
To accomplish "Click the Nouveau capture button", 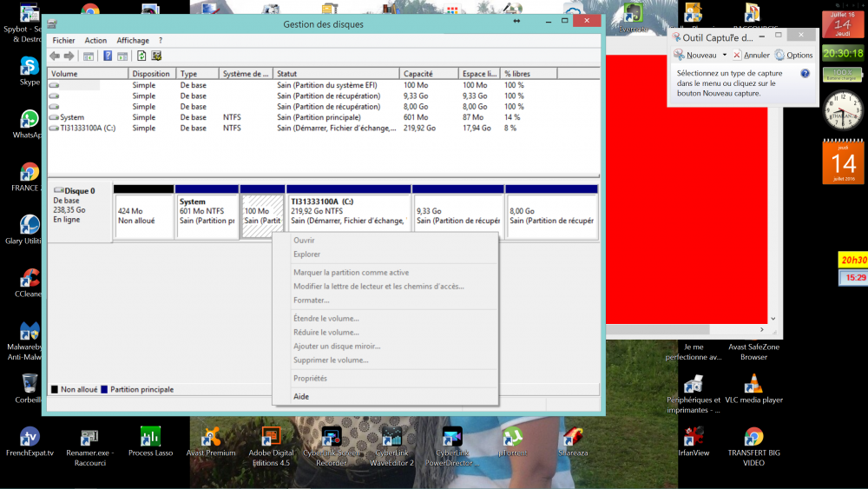I will (x=696, y=55).
